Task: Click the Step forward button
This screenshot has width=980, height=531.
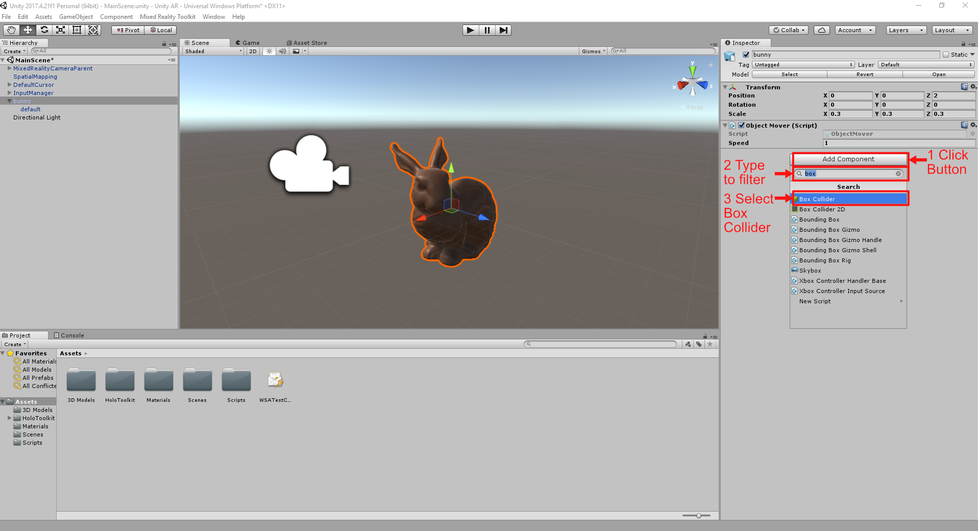Action: [503, 30]
